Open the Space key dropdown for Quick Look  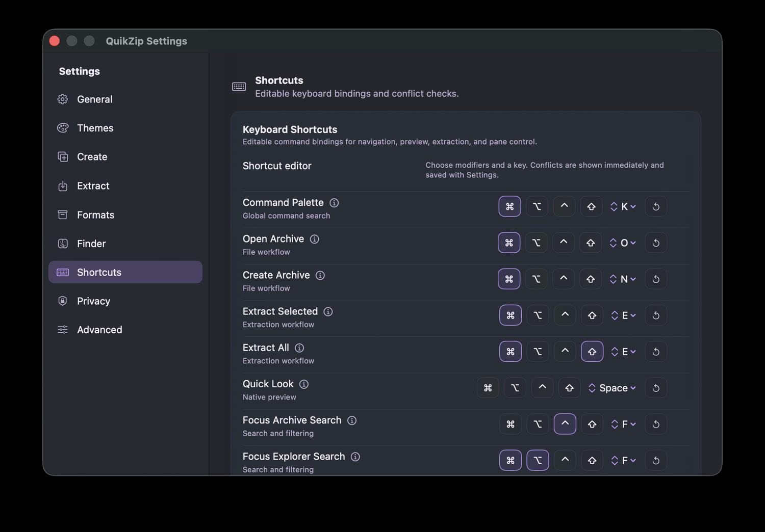(612, 388)
